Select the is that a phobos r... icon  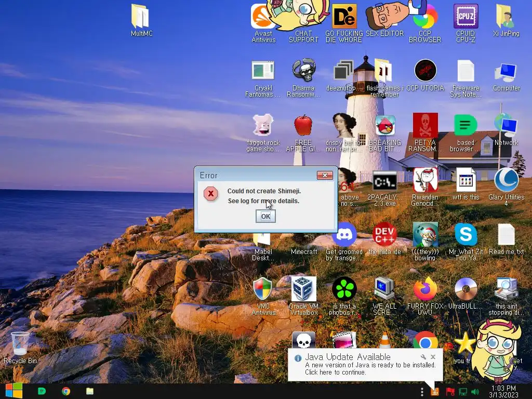[344, 297]
